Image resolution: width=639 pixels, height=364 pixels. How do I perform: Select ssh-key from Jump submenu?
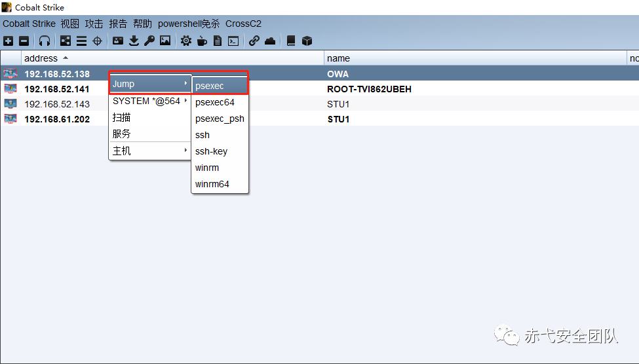click(220, 151)
